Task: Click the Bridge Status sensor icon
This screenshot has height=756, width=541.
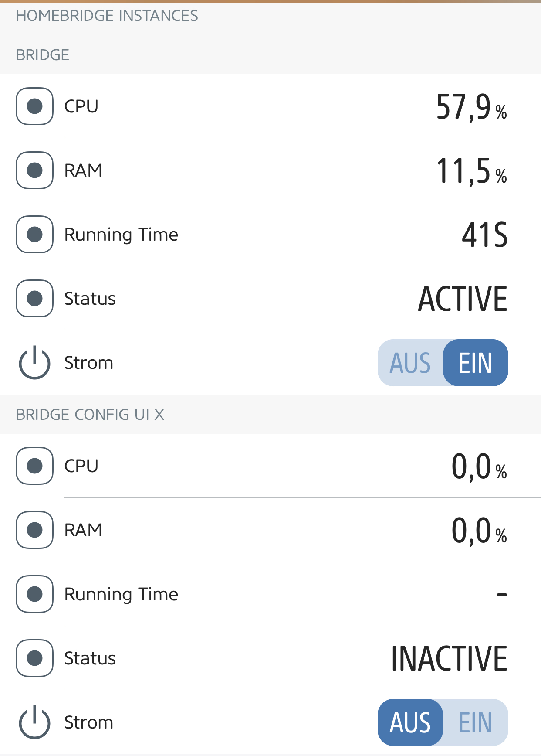Action: (x=34, y=299)
